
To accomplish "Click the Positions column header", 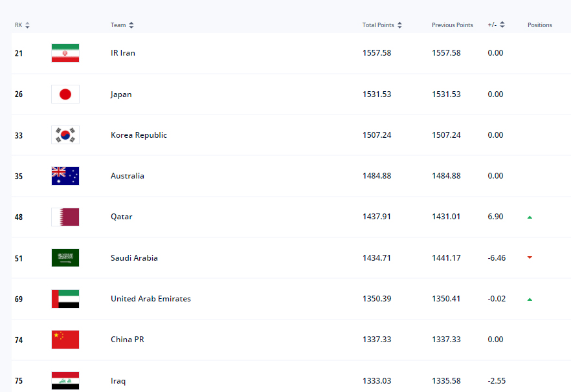I will (x=540, y=25).
